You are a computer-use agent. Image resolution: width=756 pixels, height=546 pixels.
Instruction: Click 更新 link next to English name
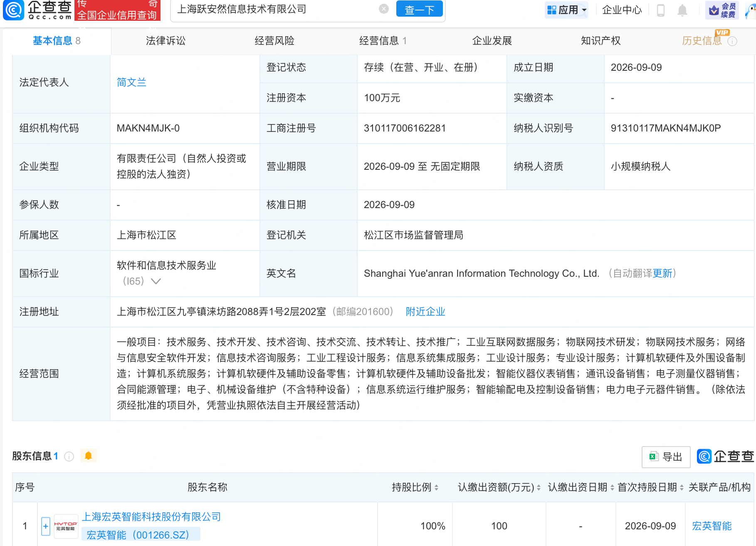point(662,273)
